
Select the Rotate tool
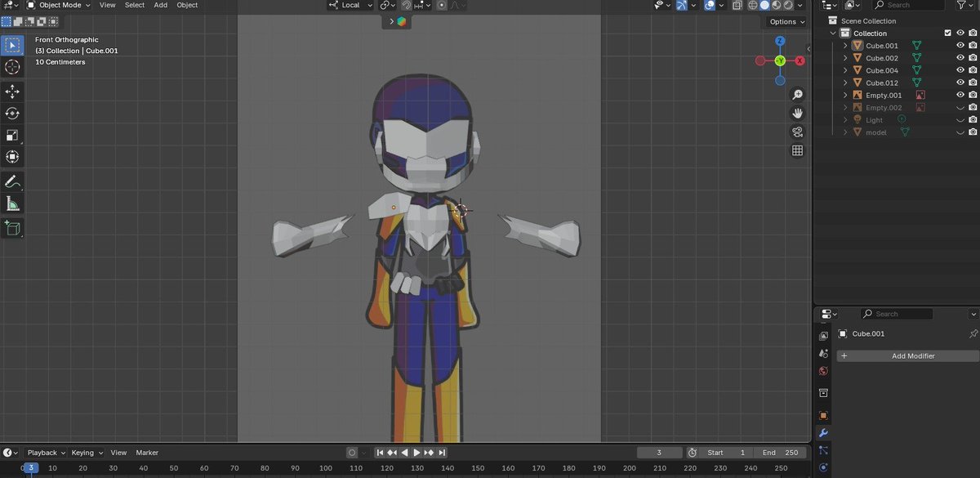pyautogui.click(x=12, y=114)
